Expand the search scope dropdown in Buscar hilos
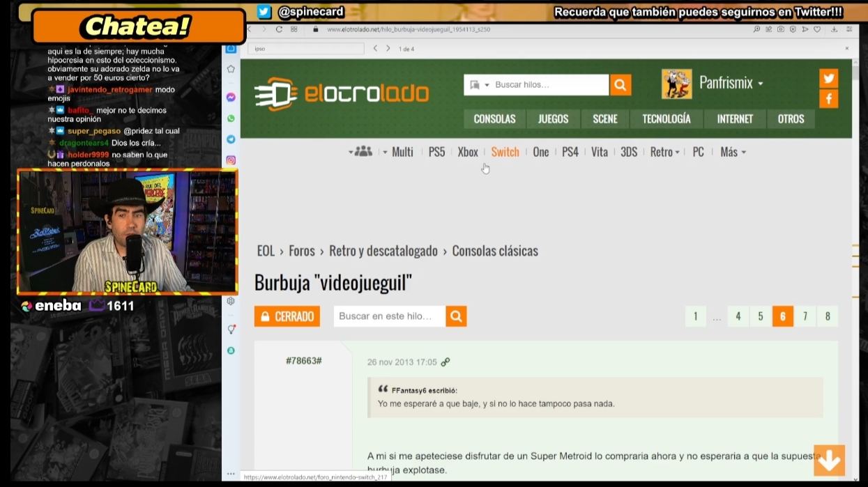868x487 pixels. 480,85
